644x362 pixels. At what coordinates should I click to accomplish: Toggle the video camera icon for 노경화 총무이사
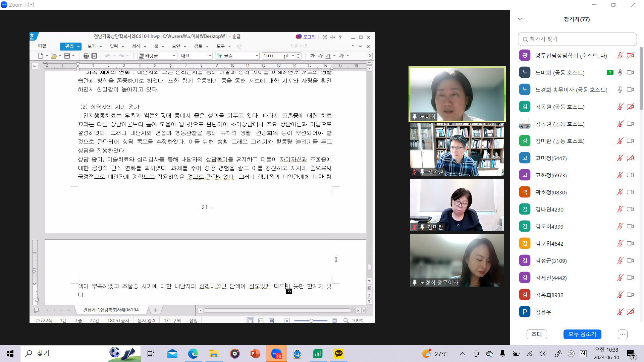click(x=630, y=89)
